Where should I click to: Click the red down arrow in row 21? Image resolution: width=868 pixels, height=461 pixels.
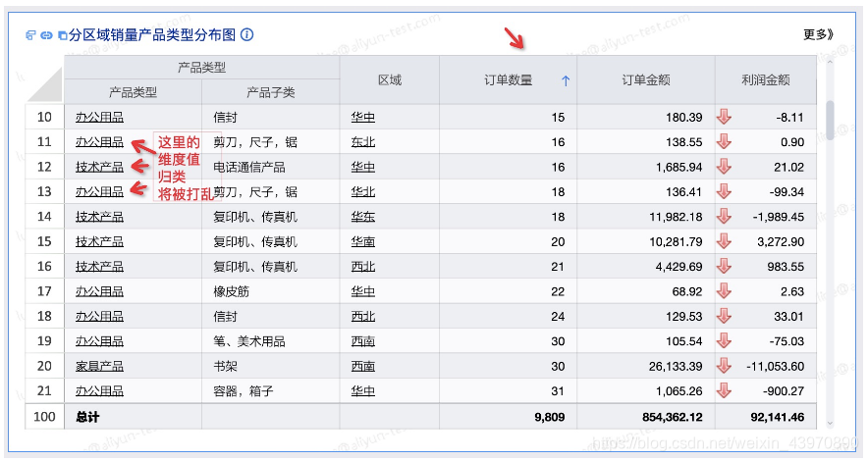724,390
